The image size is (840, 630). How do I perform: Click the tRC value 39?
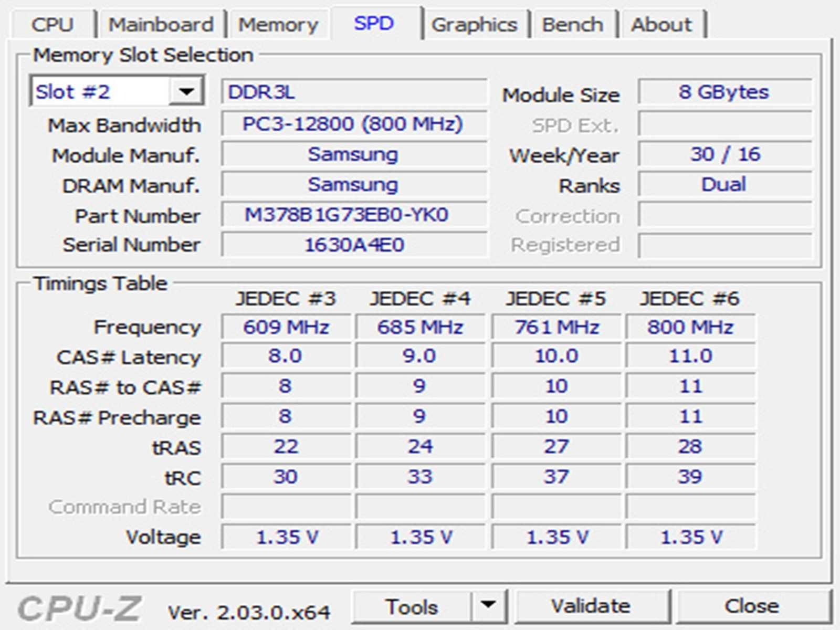[x=690, y=477]
